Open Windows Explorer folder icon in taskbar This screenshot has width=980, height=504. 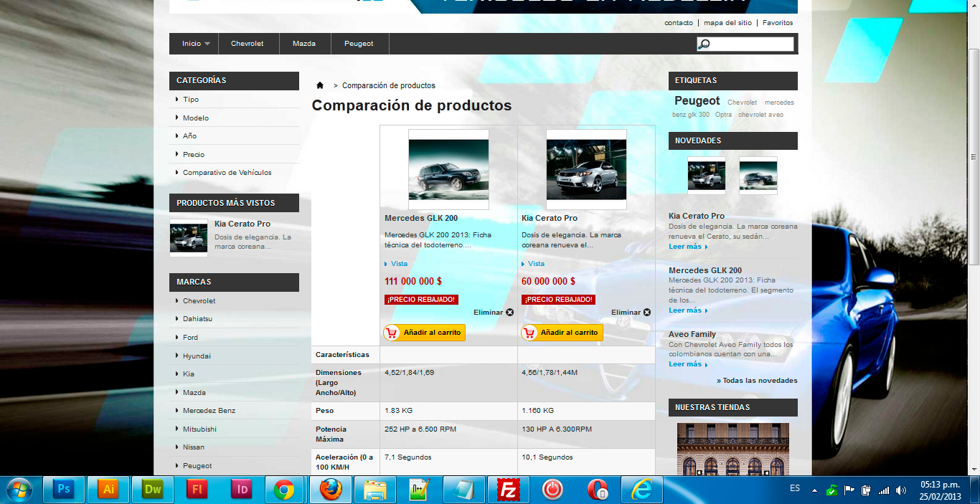375,490
